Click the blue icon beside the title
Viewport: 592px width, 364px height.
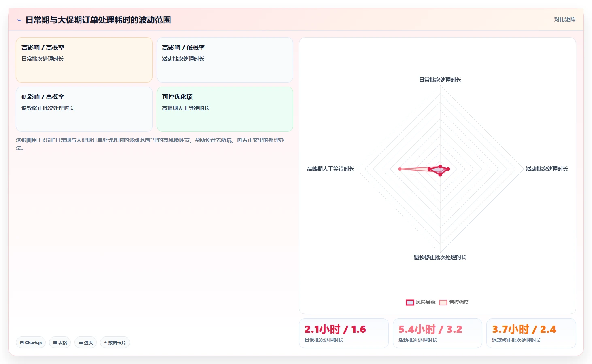[19, 20]
